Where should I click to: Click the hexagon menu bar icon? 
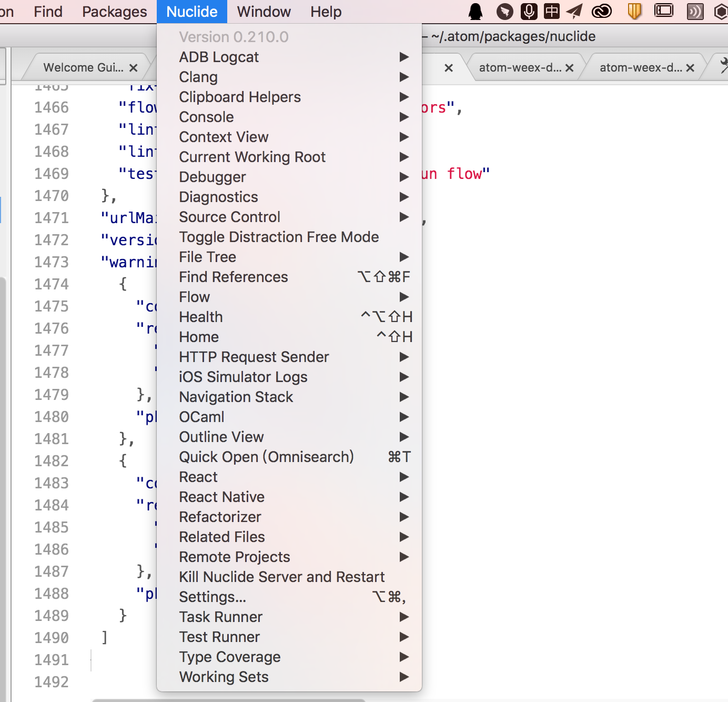pyautogui.click(x=722, y=12)
